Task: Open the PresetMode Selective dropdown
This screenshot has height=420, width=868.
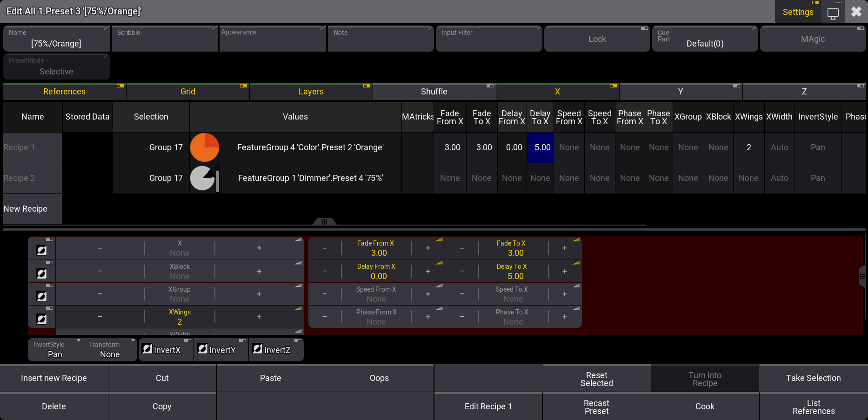Action: pos(56,67)
